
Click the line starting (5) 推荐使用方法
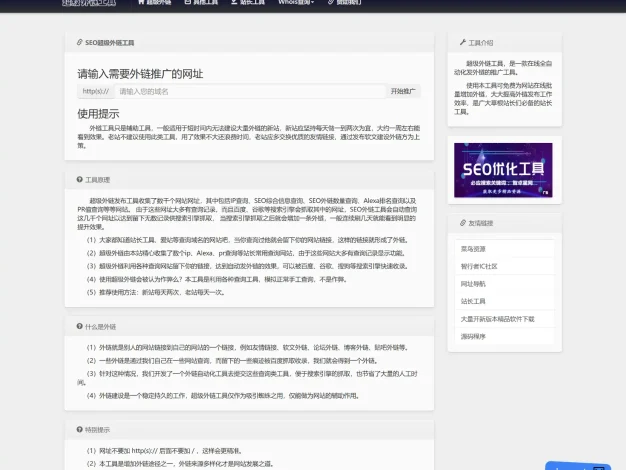click(156, 292)
